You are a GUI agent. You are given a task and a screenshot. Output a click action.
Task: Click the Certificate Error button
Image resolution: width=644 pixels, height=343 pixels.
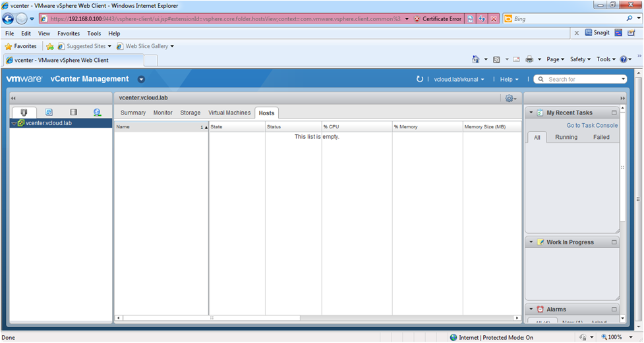tap(438, 19)
